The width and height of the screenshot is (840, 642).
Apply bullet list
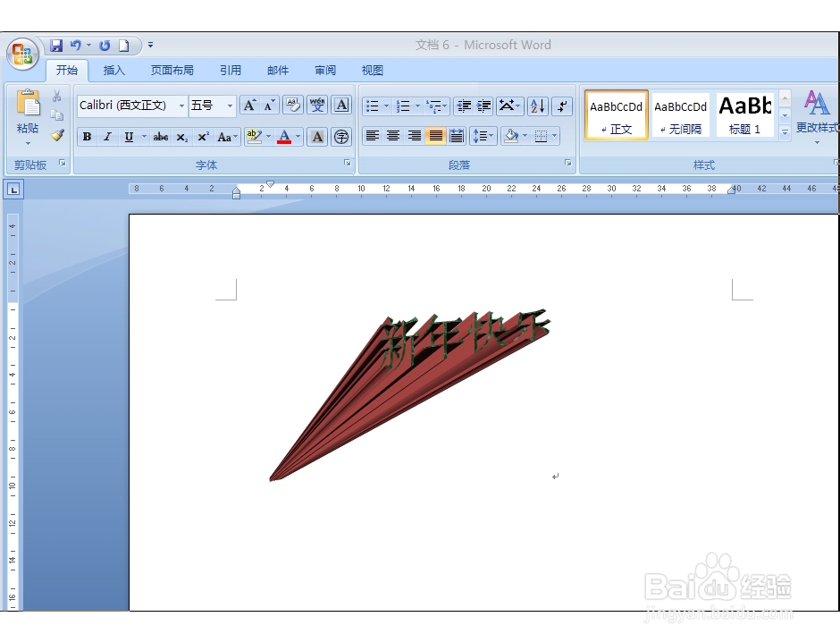[x=373, y=106]
